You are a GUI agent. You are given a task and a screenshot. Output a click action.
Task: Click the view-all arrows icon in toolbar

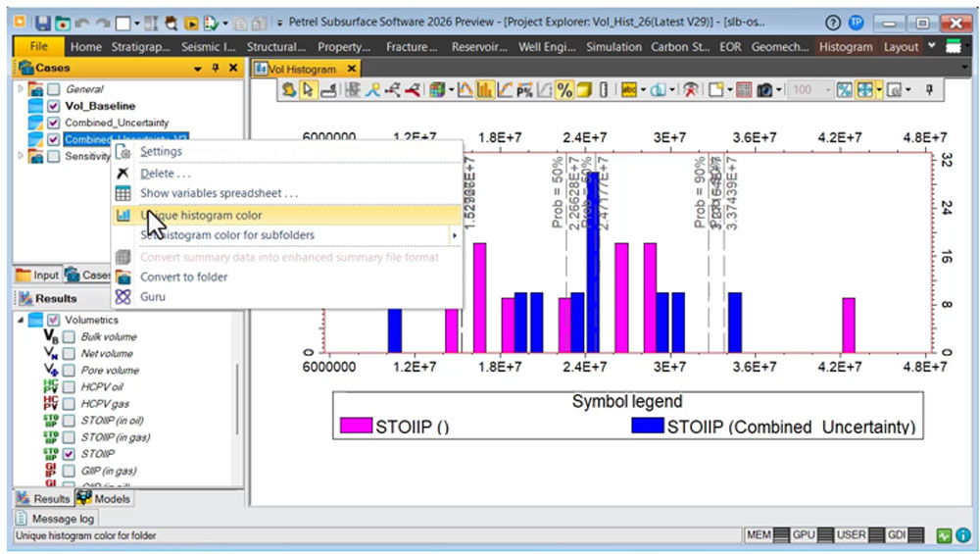(865, 90)
